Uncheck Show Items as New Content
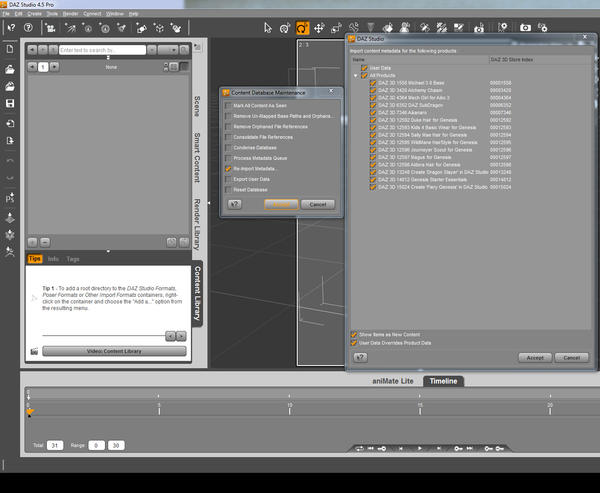The image size is (600, 493). (x=354, y=335)
